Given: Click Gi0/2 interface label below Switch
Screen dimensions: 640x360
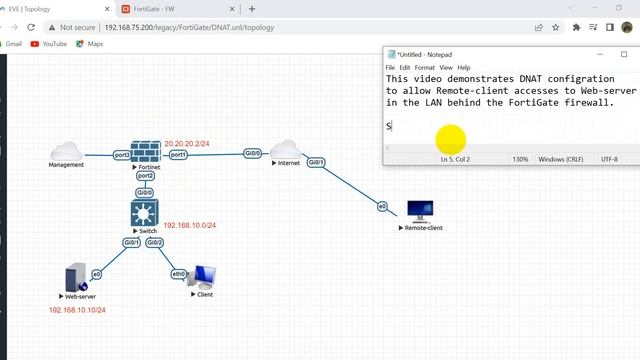Looking at the screenshot, I should pyautogui.click(x=155, y=242).
